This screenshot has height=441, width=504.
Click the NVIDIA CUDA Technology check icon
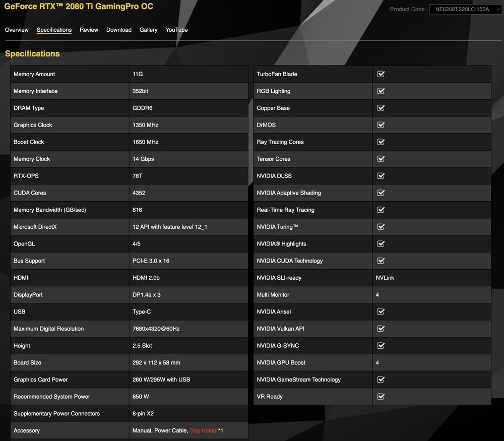coord(381,261)
